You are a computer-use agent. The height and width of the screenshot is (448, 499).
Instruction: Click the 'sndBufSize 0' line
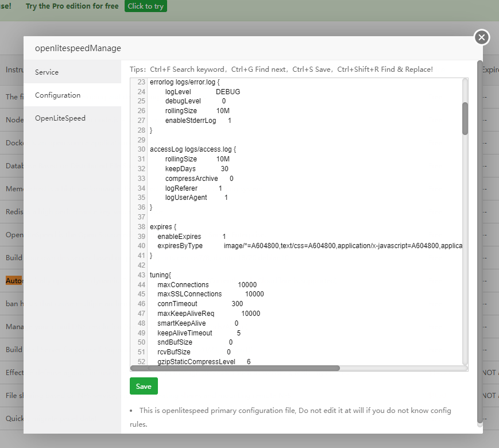coord(195,342)
